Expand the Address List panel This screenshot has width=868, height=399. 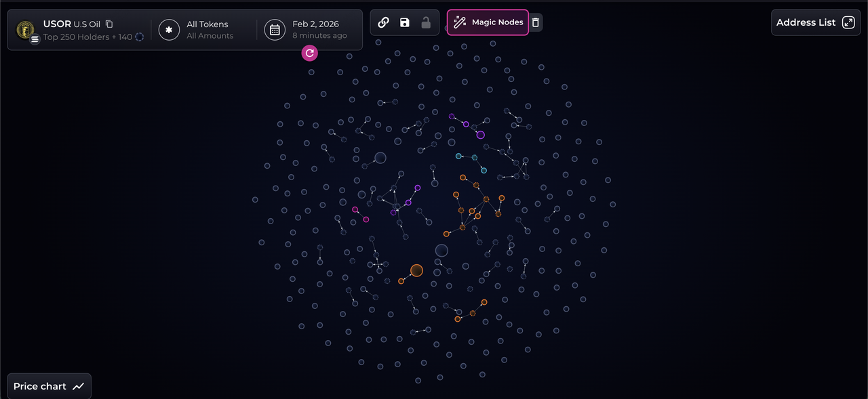tap(816, 22)
